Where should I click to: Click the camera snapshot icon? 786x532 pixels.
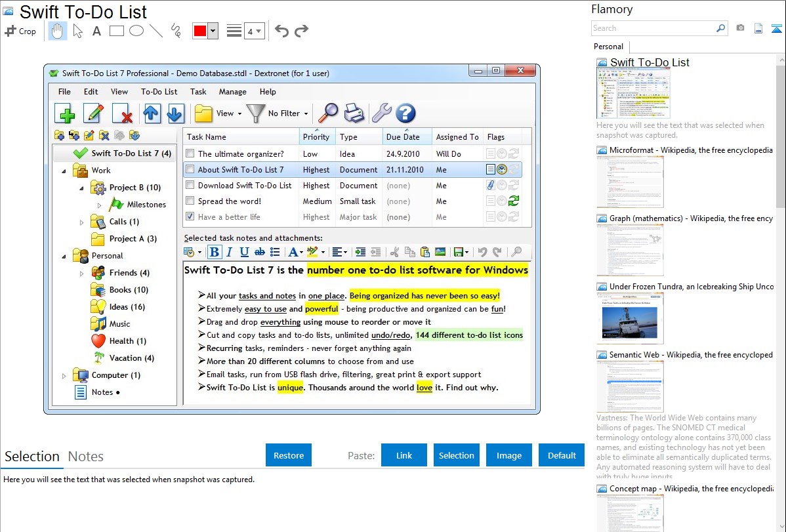pos(740,28)
